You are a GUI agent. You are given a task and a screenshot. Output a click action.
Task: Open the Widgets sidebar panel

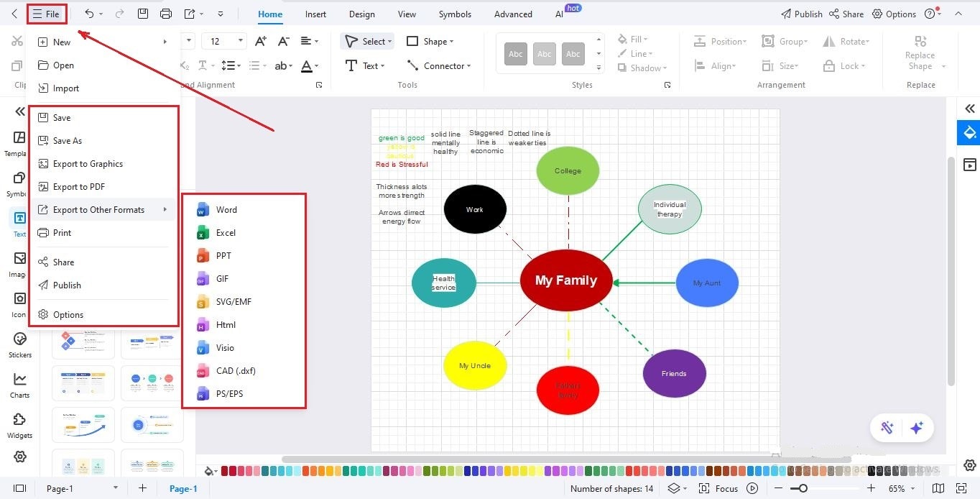tap(19, 426)
